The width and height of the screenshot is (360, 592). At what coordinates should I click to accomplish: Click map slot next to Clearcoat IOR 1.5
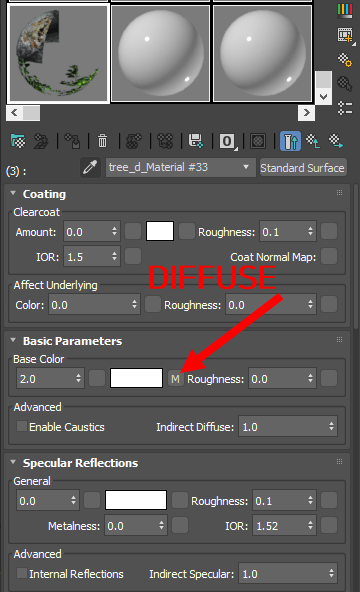[133, 256]
